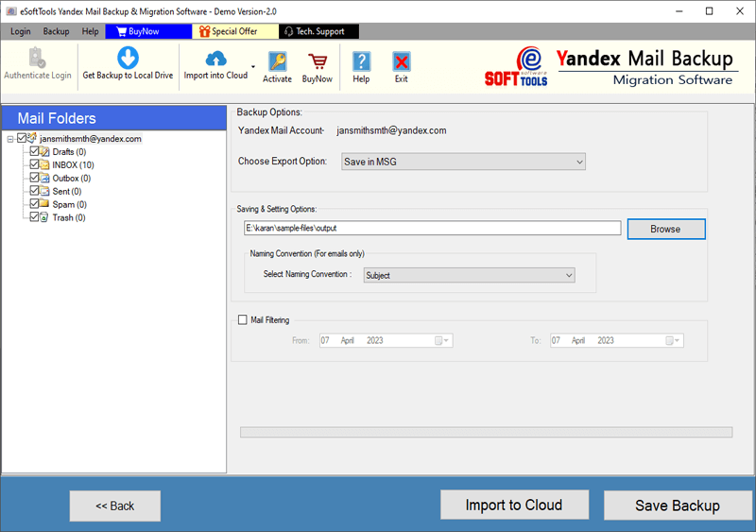Click the Save Backup button

click(678, 506)
